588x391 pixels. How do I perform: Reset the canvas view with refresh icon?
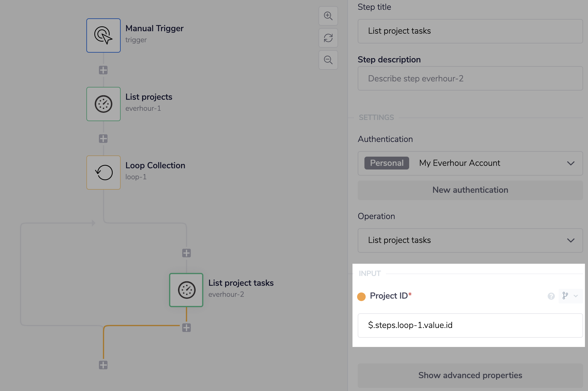(328, 38)
